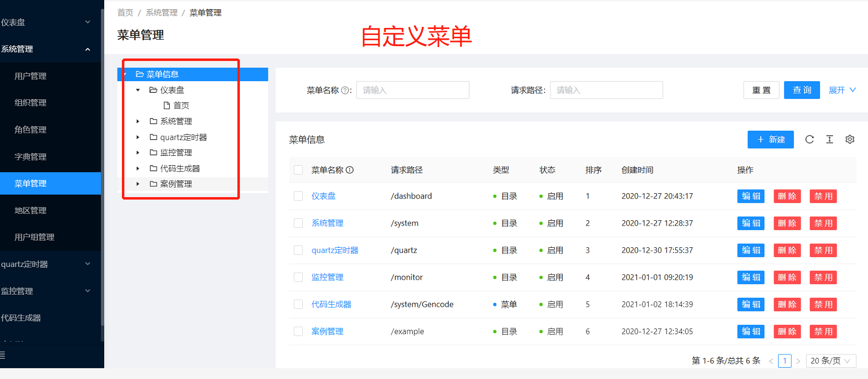Open the quartz定时器 link in table
This screenshot has width=868, height=379.
(x=335, y=250)
